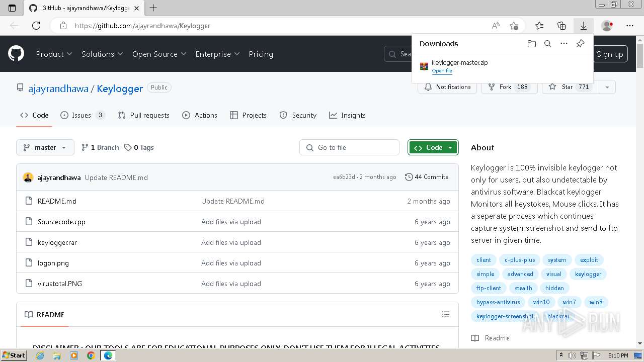Star the repository
Screen dimensions: 644x362
pos(569,87)
